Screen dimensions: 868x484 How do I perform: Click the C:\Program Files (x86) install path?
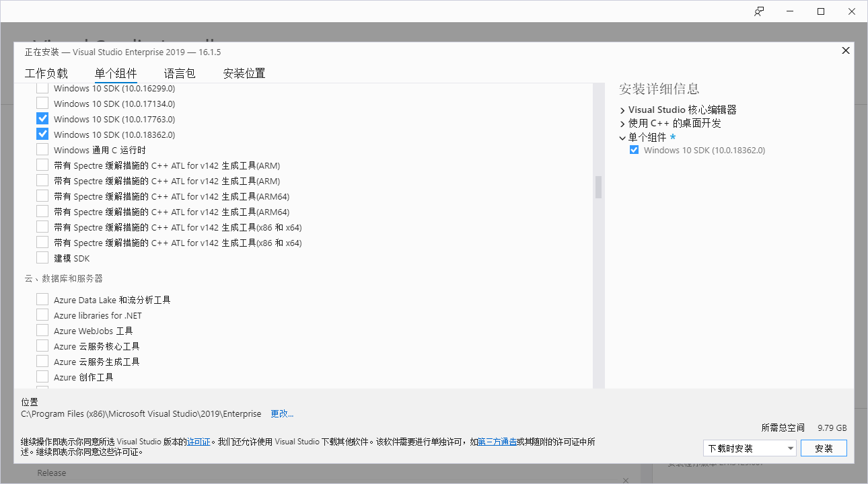[x=141, y=413]
